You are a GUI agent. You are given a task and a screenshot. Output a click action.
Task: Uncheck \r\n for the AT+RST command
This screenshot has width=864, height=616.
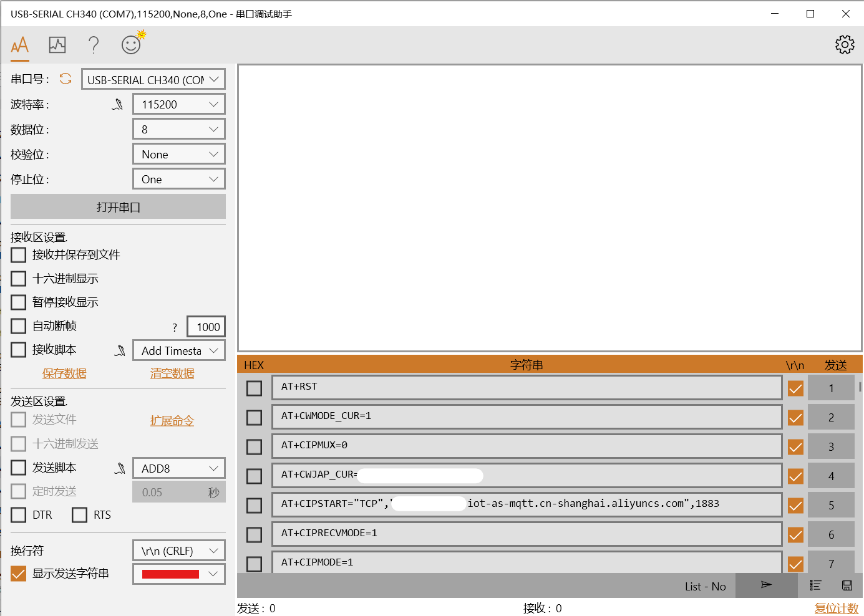[x=795, y=388]
